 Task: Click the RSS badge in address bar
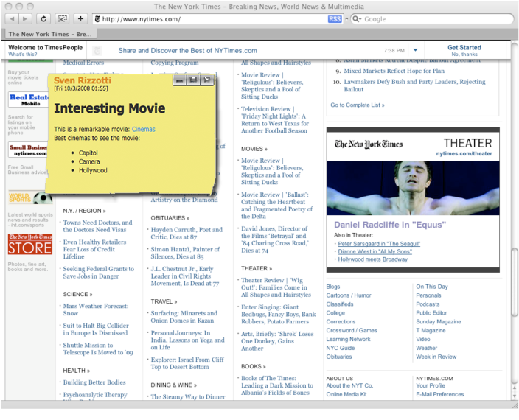[334, 19]
